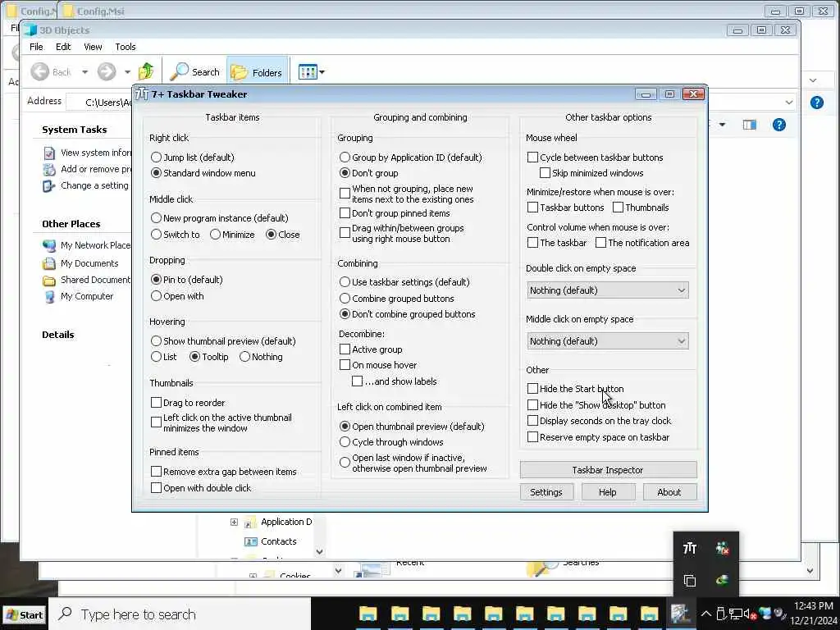
Task: Open the View menu
Action: click(93, 47)
